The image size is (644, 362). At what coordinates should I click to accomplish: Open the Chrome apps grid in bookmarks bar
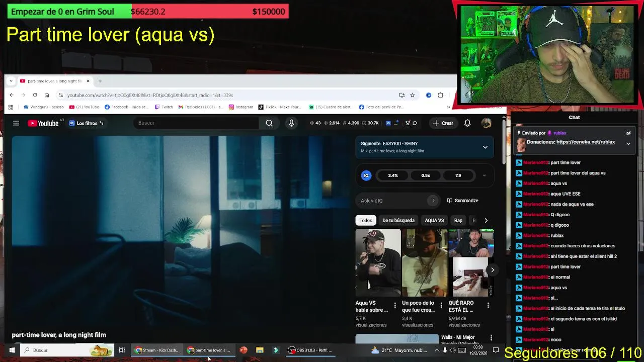coord(11,107)
